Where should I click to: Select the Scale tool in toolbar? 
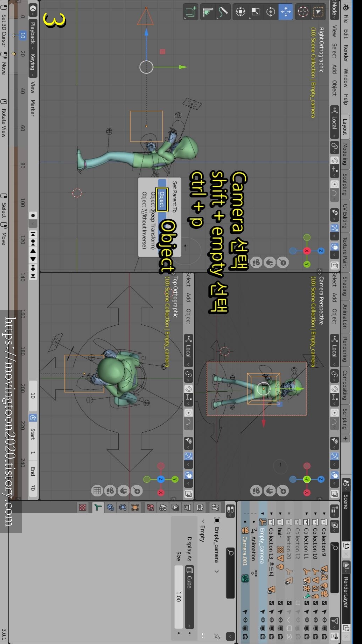[x=255, y=12]
